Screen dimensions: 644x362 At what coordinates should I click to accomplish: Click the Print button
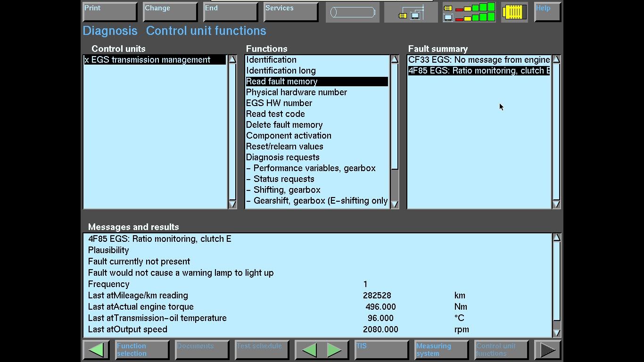tap(110, 12)
